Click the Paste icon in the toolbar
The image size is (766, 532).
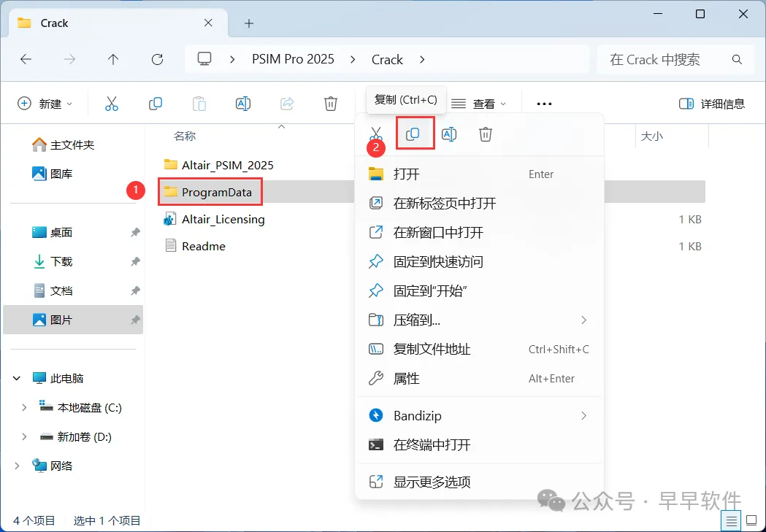[199, 104]
